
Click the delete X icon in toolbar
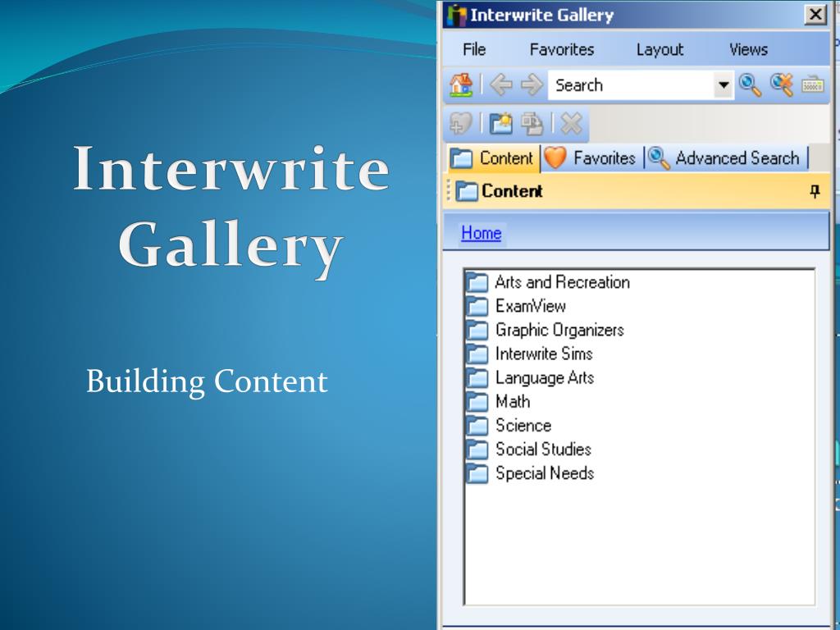pos(571,123)
